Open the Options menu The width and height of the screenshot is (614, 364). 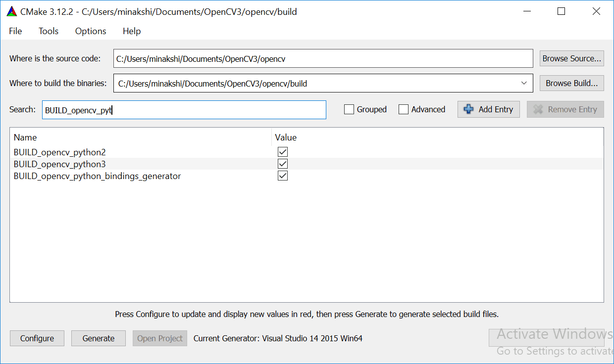(91, 31)
